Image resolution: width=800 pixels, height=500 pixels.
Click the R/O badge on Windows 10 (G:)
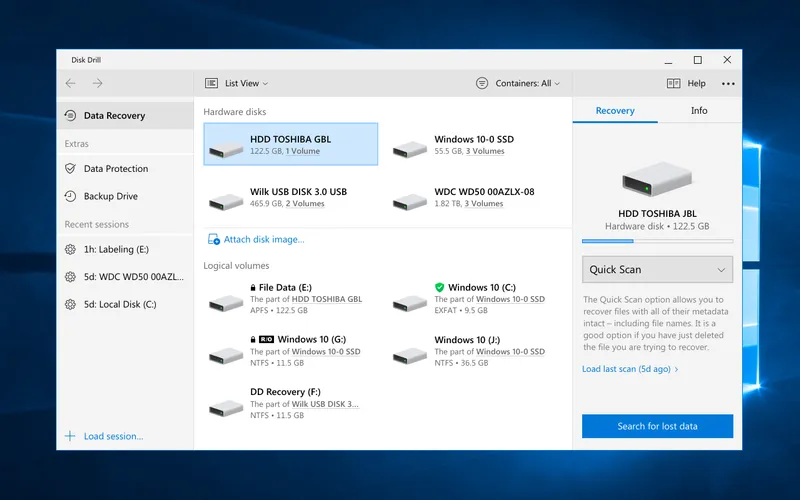pos(266,339)
